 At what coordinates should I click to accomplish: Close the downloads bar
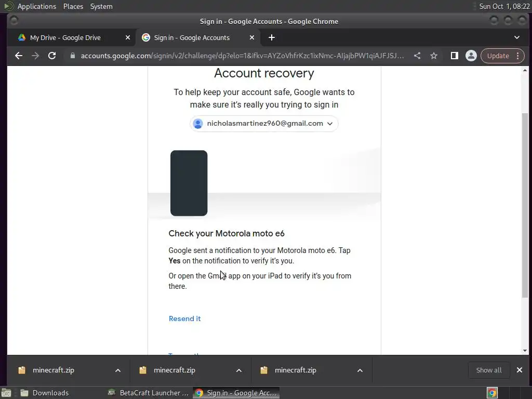coord(520,370)
